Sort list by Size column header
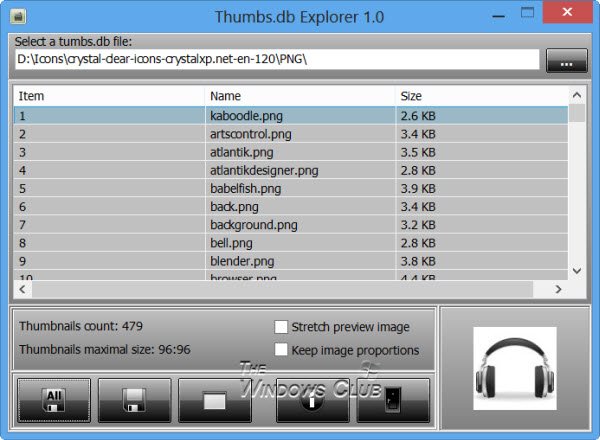The image size is (600, 440). pos(478,96)
